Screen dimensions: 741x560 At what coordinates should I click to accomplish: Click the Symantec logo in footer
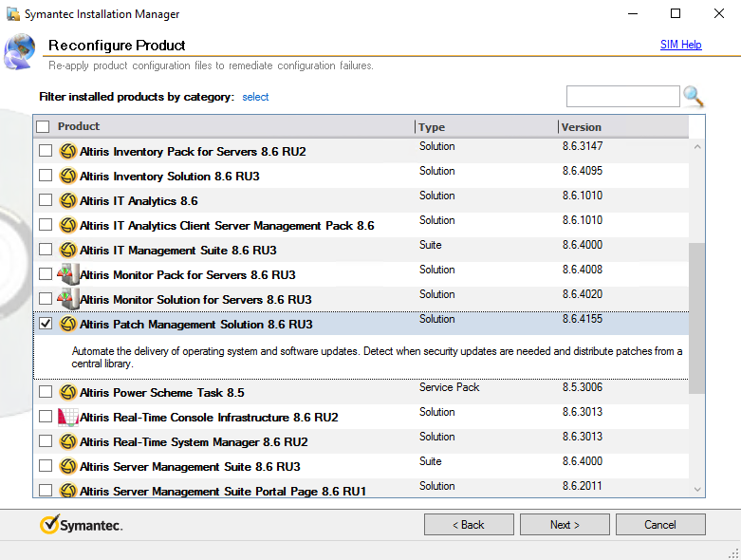click(82, 525)
